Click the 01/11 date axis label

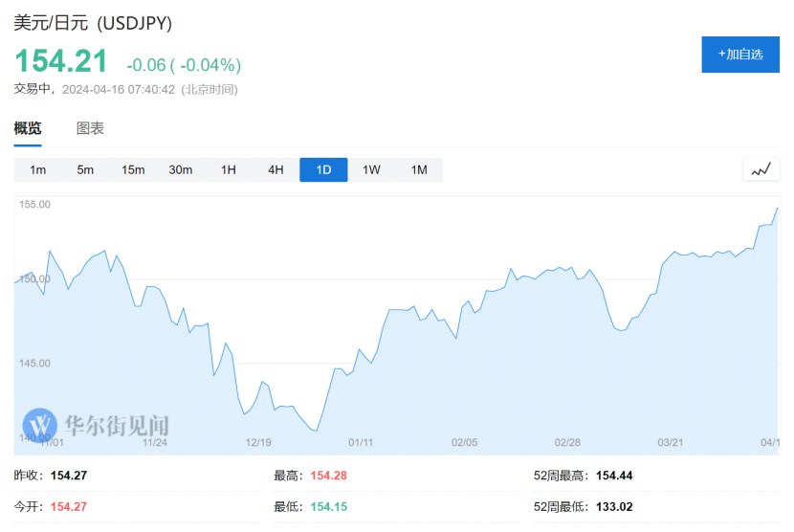pyautogui.click(x=361, y=442)
